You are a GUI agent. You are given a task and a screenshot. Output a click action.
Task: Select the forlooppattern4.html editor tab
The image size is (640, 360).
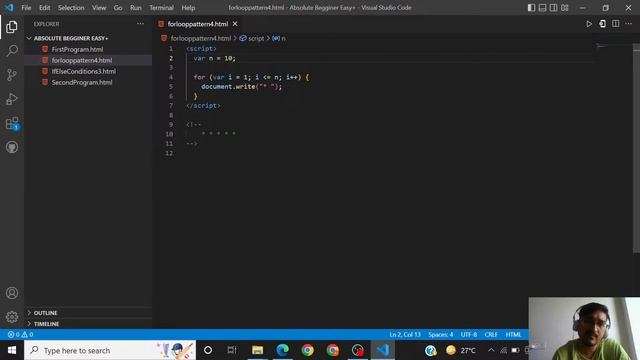click(198, 24)
